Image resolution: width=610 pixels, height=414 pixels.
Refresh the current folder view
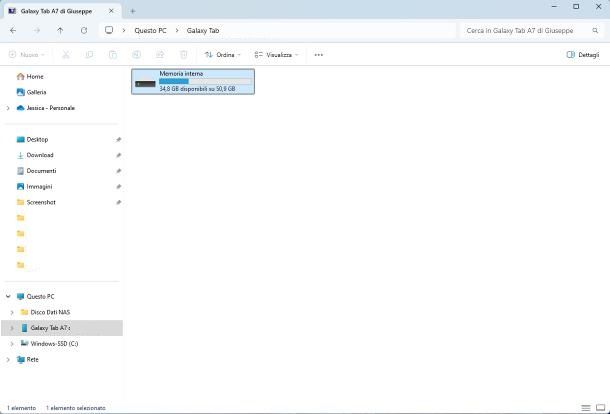84,30
